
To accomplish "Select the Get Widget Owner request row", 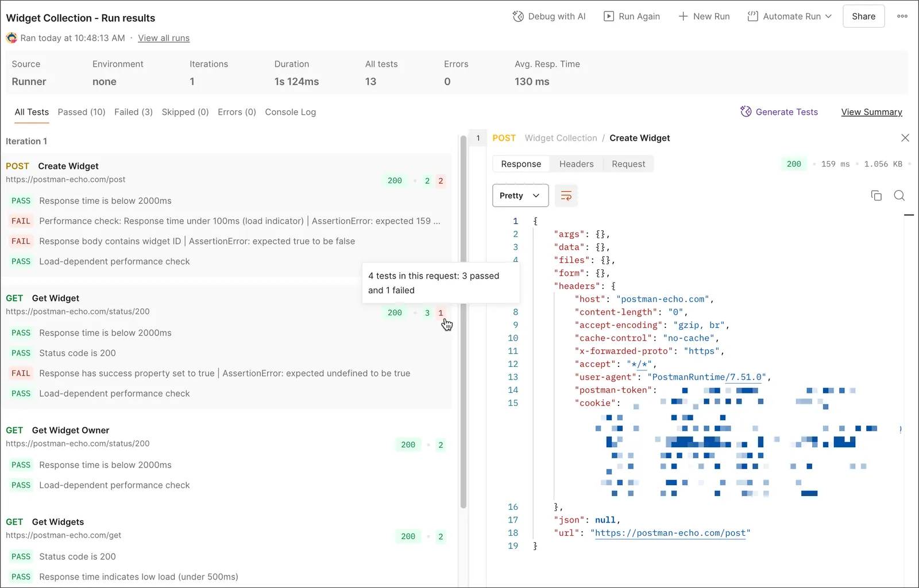I will [226, 436].
